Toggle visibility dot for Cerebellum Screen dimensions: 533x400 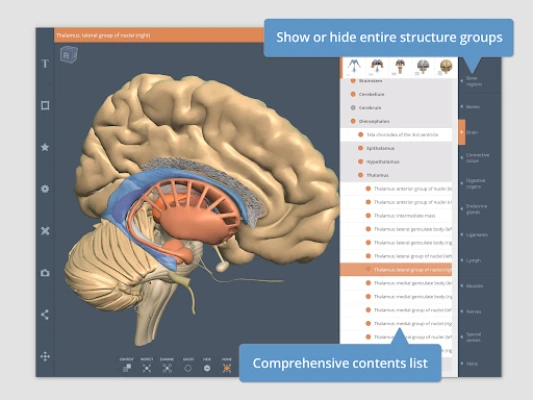[353, 94]
